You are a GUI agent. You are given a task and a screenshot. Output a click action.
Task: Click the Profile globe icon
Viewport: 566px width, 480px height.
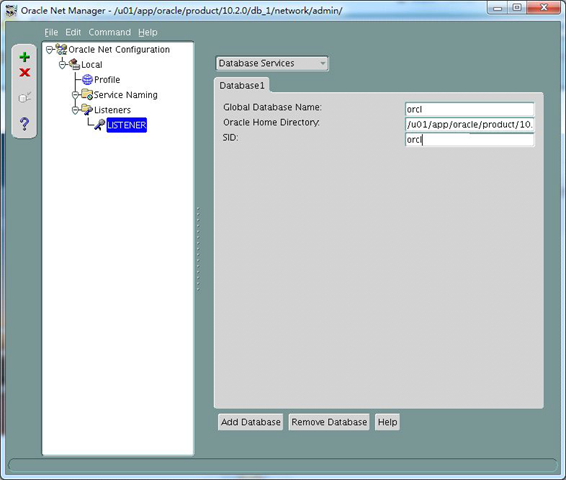(x=87, y=79)
